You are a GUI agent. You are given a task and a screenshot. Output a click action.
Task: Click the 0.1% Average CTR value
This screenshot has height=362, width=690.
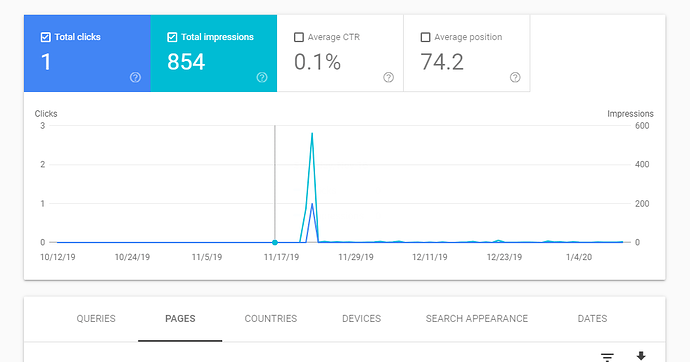(317, 62)
